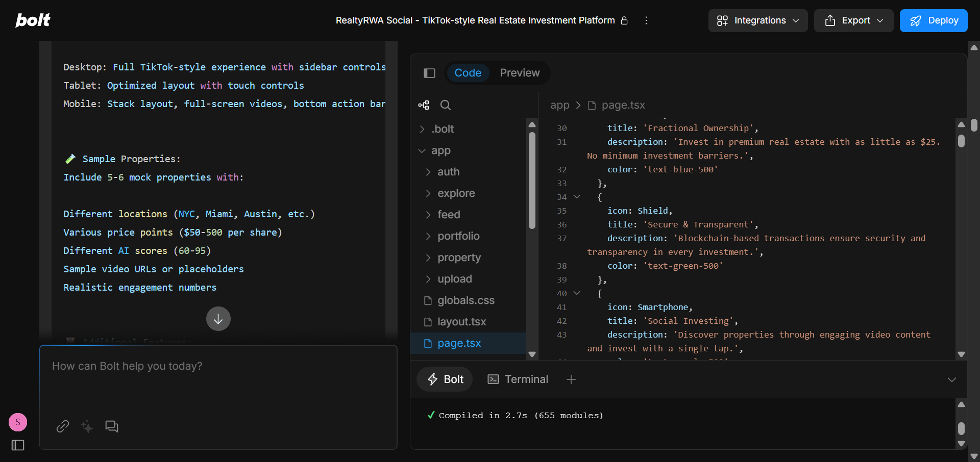The height and width of the screenshot is (462, 980).
Task: Select the file tree view icon
Action: tap(424, 105)
